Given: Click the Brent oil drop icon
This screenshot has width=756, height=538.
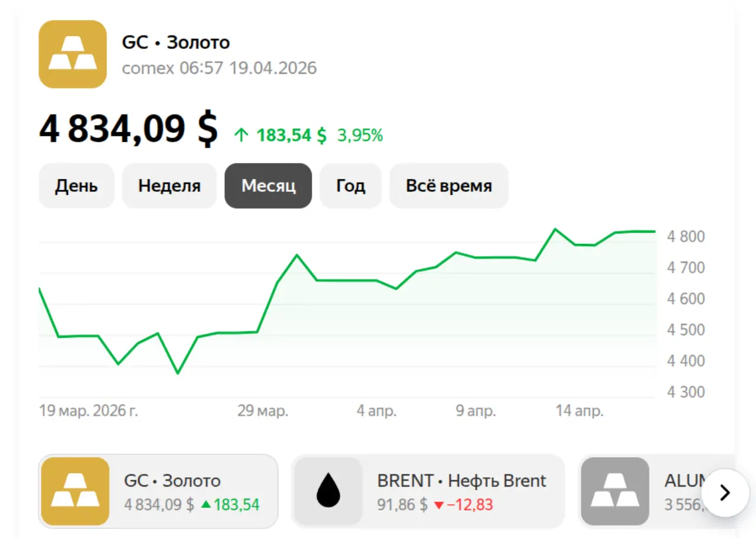Looking at the screenshot, I should click(x=328, y=491).
